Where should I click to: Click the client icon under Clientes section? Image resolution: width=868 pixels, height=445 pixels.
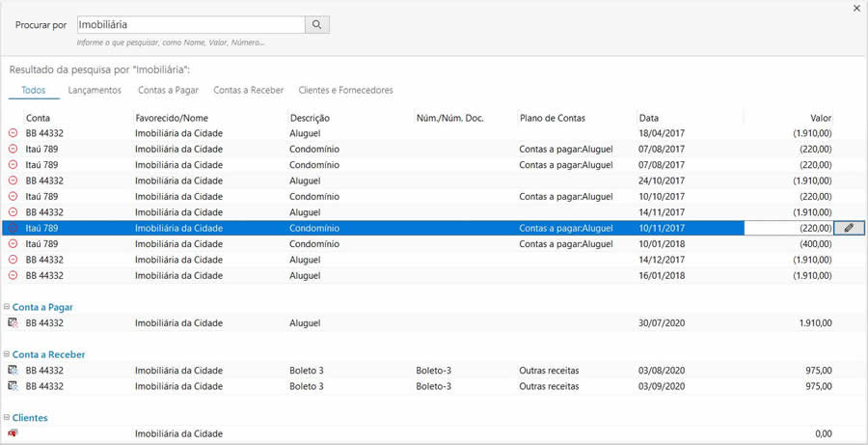click(x=13, y=433)
